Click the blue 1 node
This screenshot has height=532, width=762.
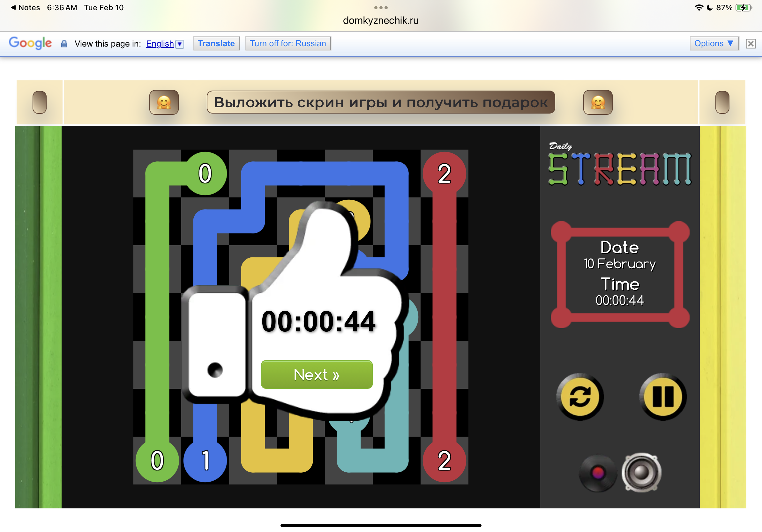205,460
